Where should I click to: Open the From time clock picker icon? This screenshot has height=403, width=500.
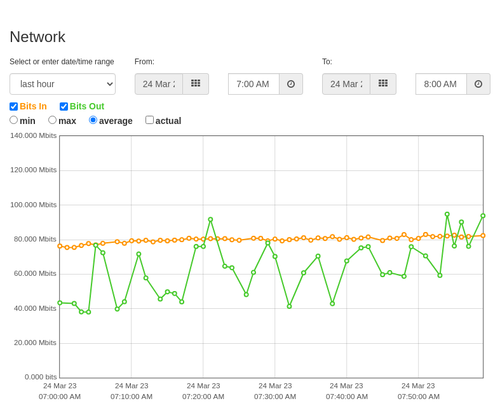(x=291, y=84)
